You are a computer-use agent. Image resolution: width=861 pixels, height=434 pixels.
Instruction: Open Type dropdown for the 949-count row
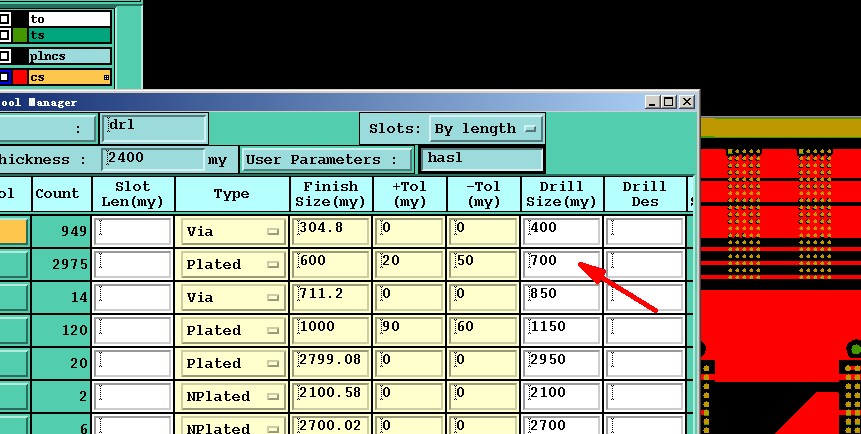[x=233, y=231]
